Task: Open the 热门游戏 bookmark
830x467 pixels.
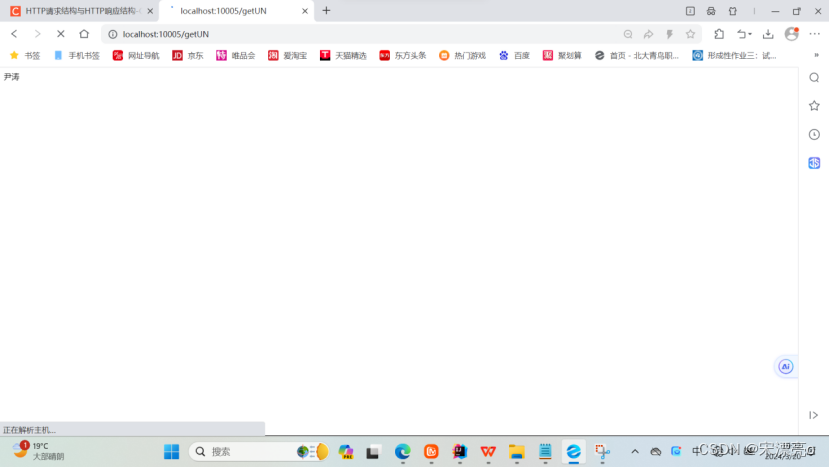Action: [462, 55]
